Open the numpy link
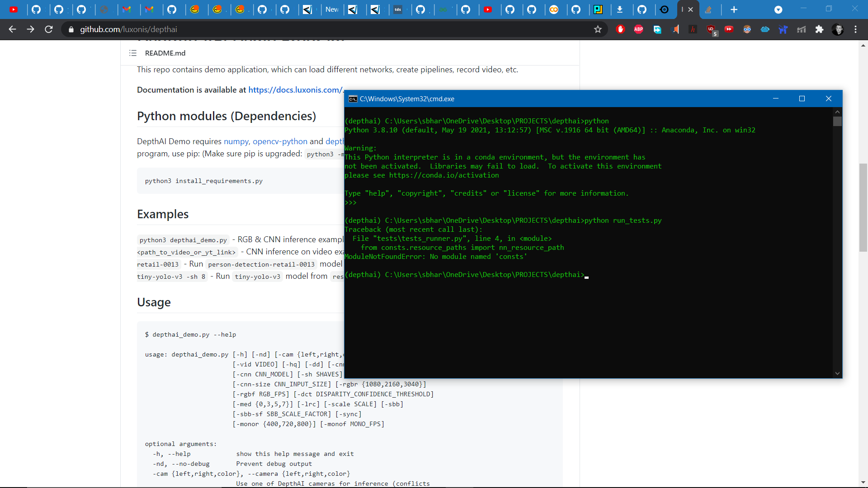 [x=236, y=141]
